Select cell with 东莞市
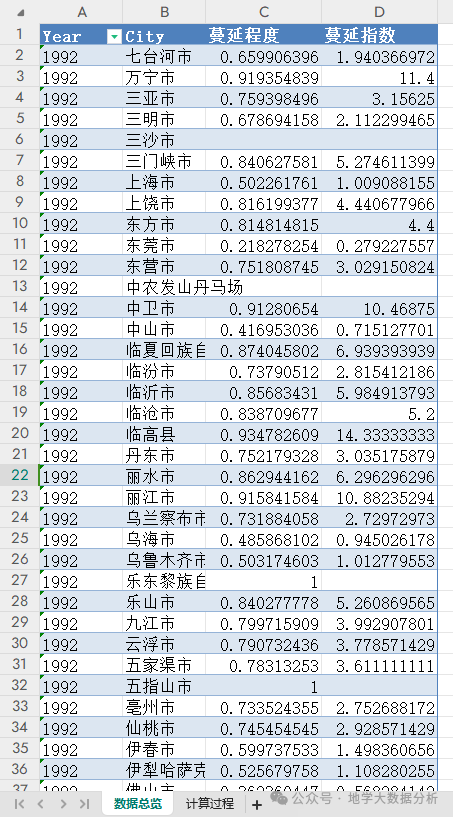 coord(164,245)
